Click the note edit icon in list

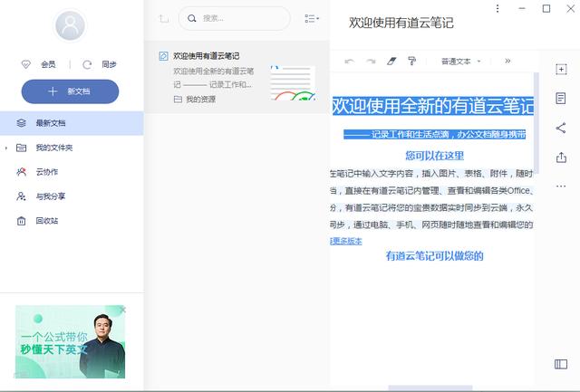click(163, 56)
